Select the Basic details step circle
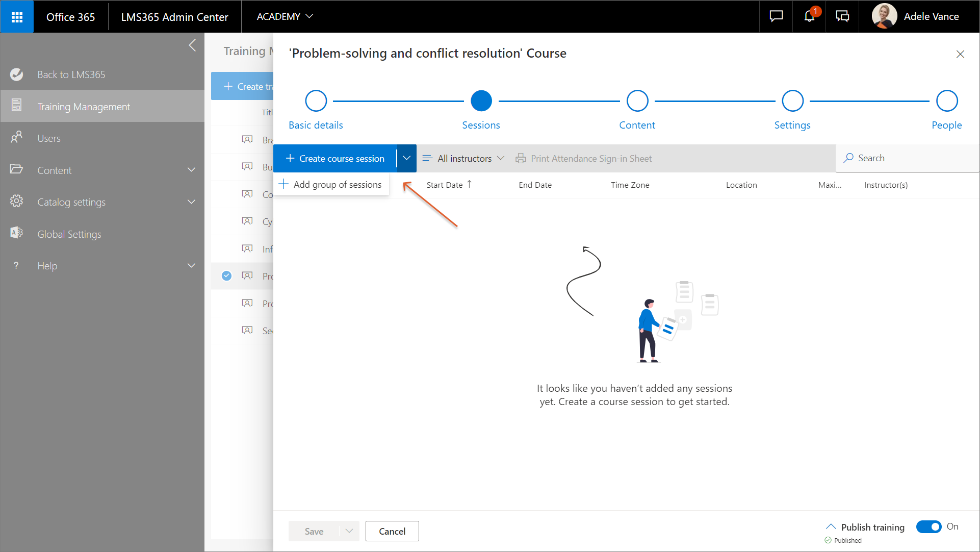 tap(316, 101)
